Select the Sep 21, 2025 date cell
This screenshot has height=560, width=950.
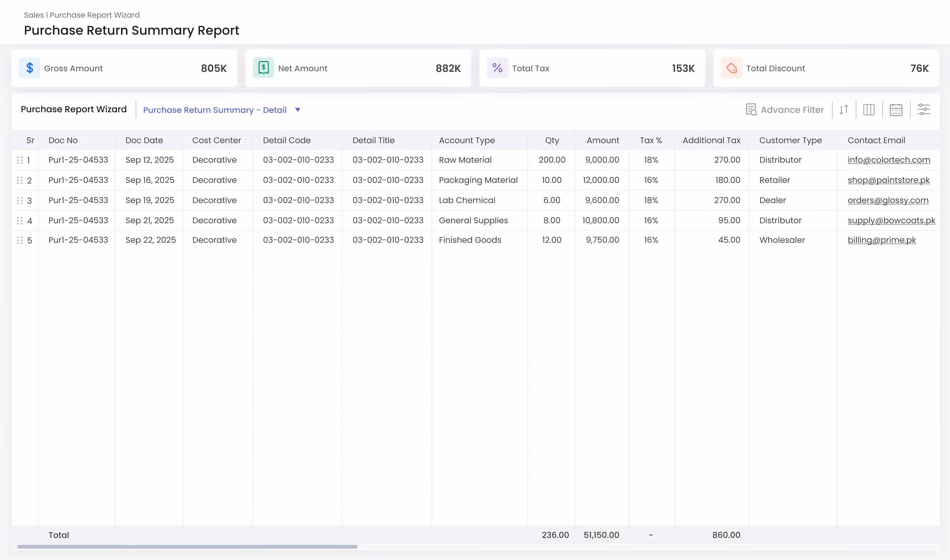(x=150, y=220)
